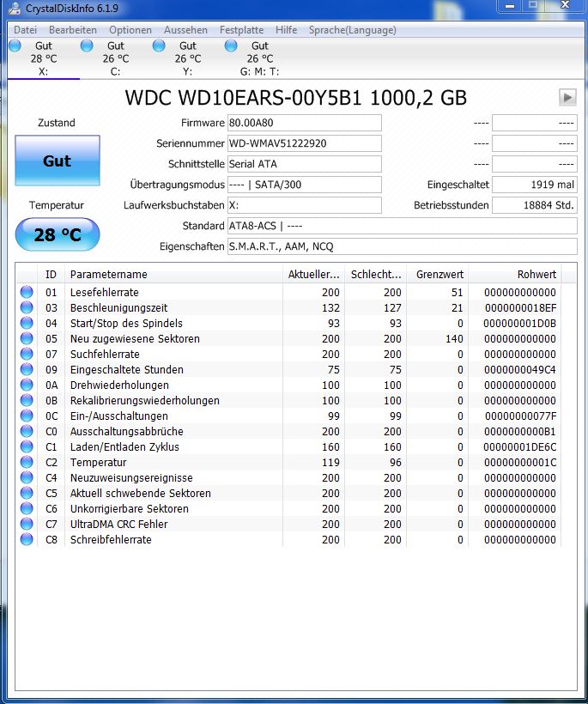Open the Bearbeiten menu
Viewport: 588px width, 704px height.
click(73, 30)
